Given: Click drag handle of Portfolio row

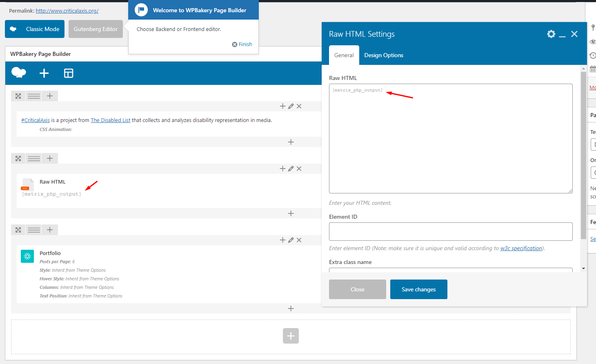Looking at the screenshot, I should 34,230.
